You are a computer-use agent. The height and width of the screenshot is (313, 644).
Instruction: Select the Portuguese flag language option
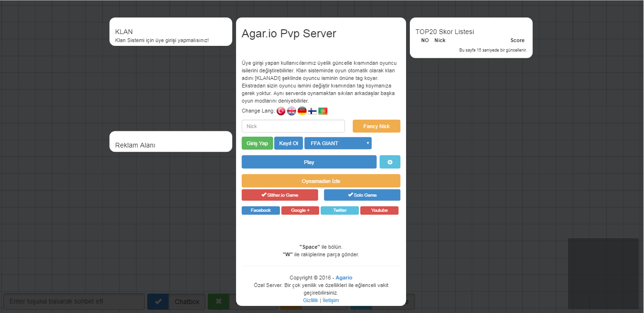pos(323,111)
